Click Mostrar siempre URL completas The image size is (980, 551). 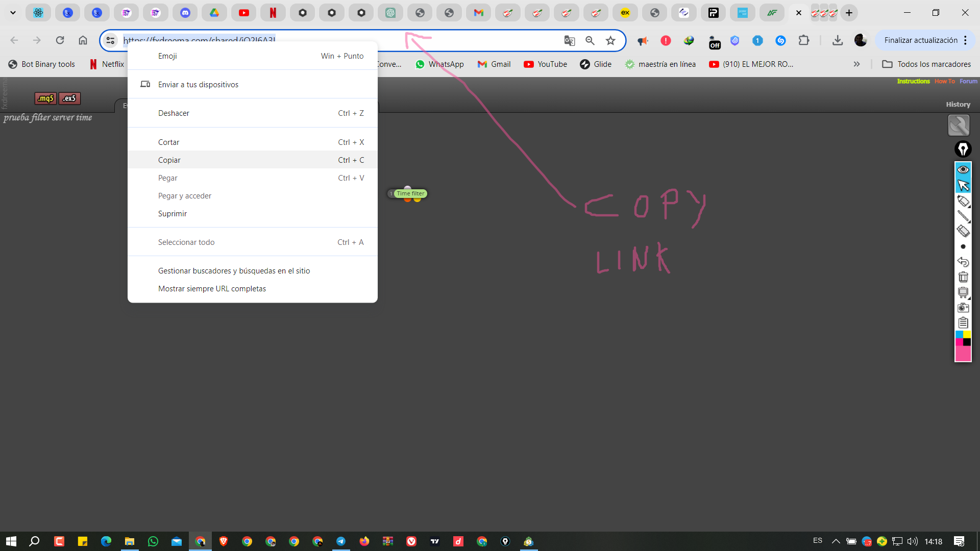pos(253,288)
